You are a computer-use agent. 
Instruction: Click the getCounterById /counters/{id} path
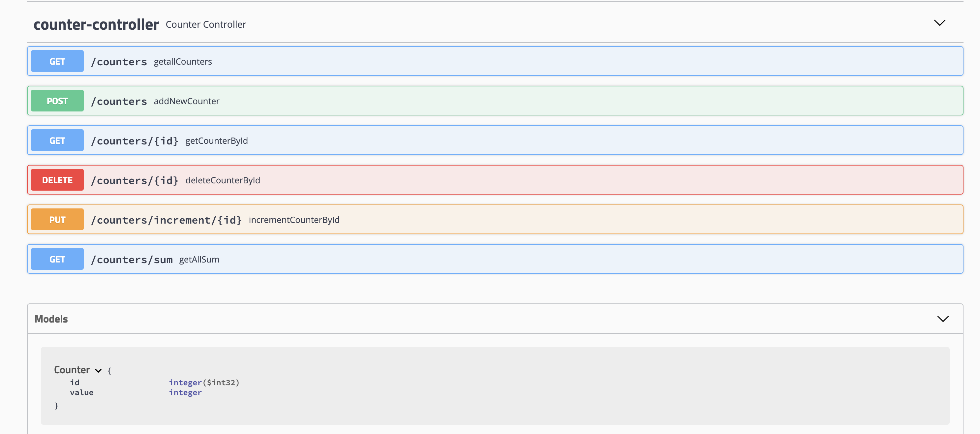coord(135,141)
